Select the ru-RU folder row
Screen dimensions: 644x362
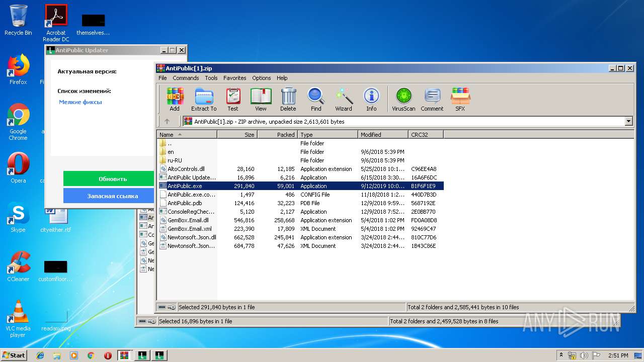[300, 160]
